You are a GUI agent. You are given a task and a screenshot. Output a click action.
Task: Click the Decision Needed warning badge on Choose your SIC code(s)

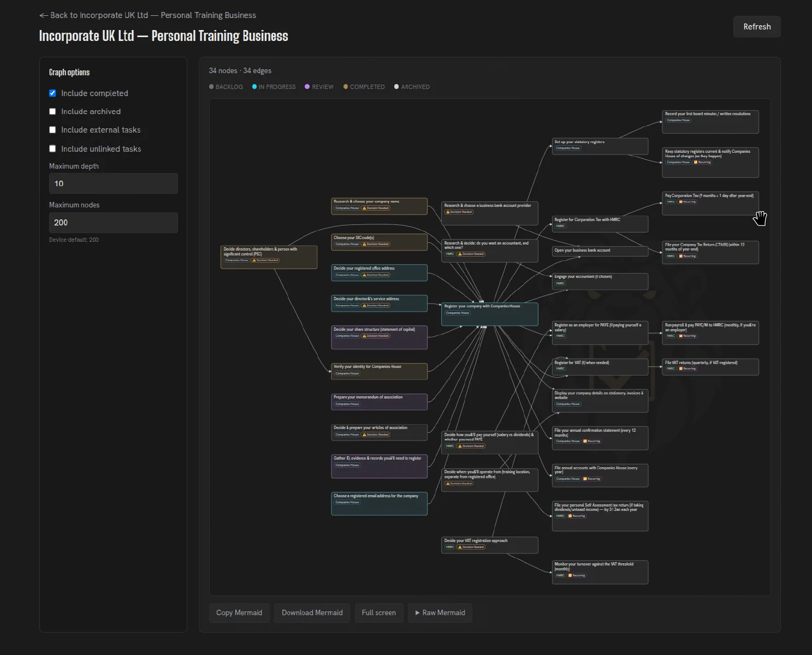click(376, 244)
